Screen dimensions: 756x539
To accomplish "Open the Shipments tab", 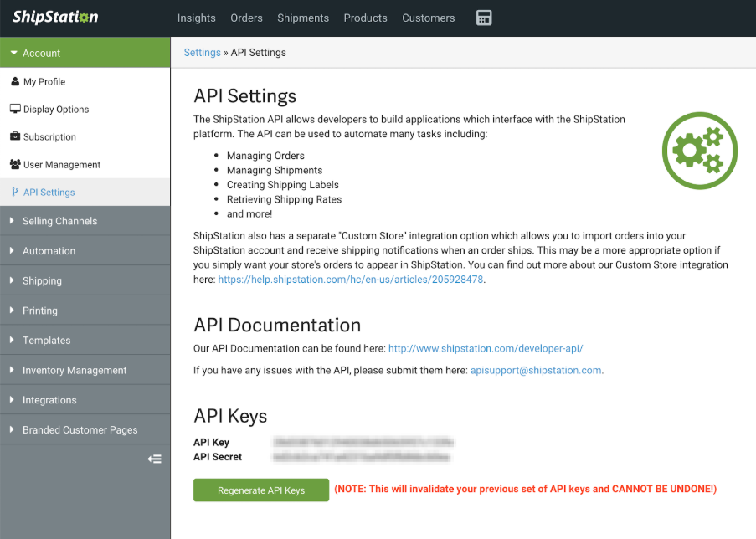I will [x=302, y=18].
